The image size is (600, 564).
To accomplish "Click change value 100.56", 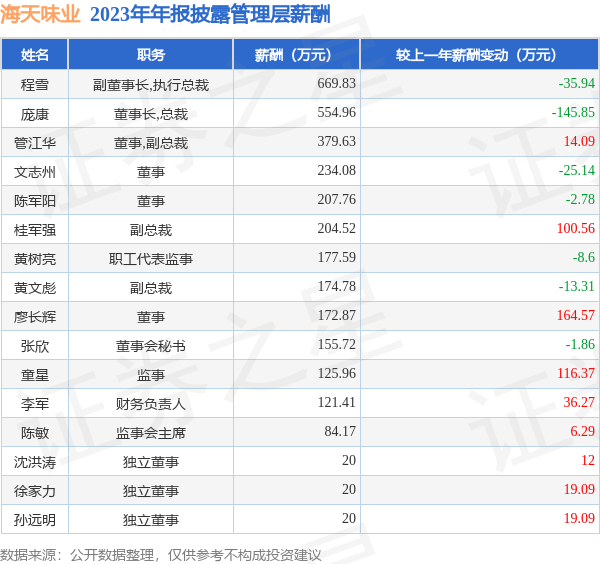I will [576, 228].
